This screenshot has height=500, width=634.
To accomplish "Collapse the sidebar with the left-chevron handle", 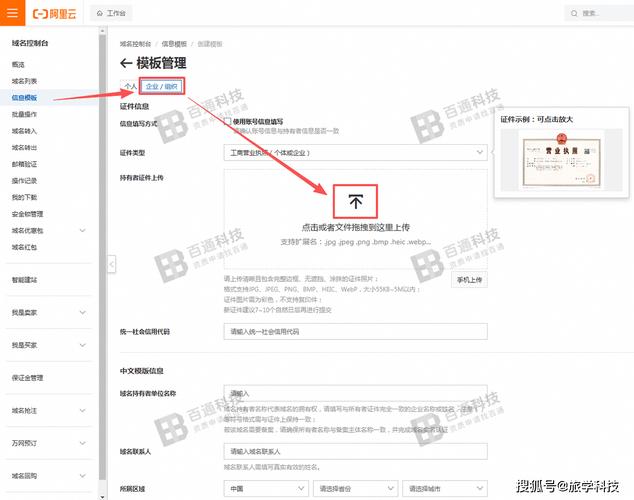I will click(x=112, y=264).
